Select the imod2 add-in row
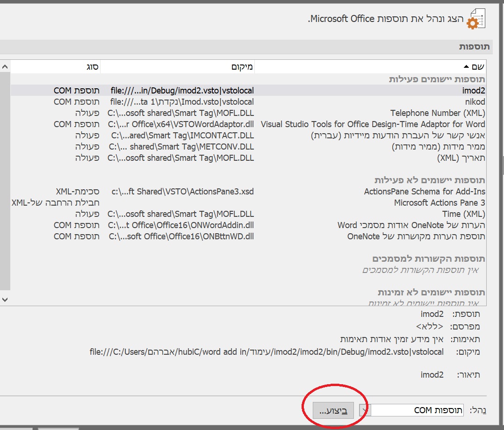The height and width of the screenshot is (430, 504). click(248, 91)
